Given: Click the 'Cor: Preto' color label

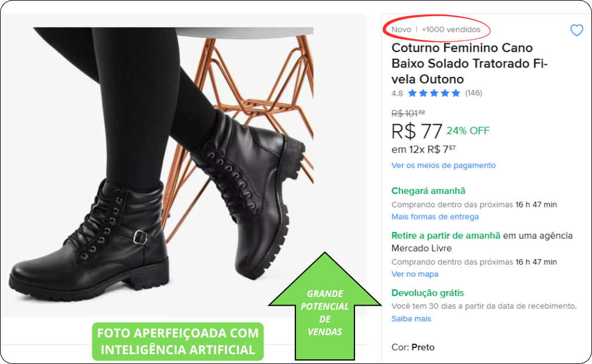Looking at the screenshot, I should 413,347.
